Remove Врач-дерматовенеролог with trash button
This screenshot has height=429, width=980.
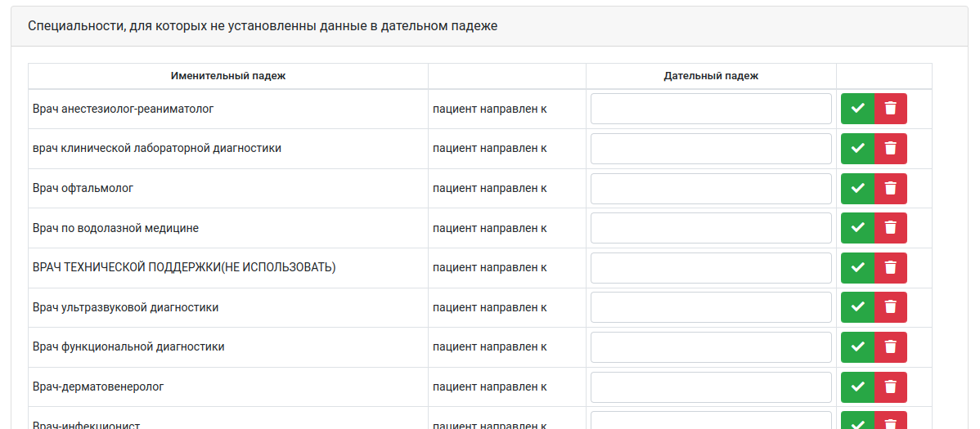coord(891,387)
